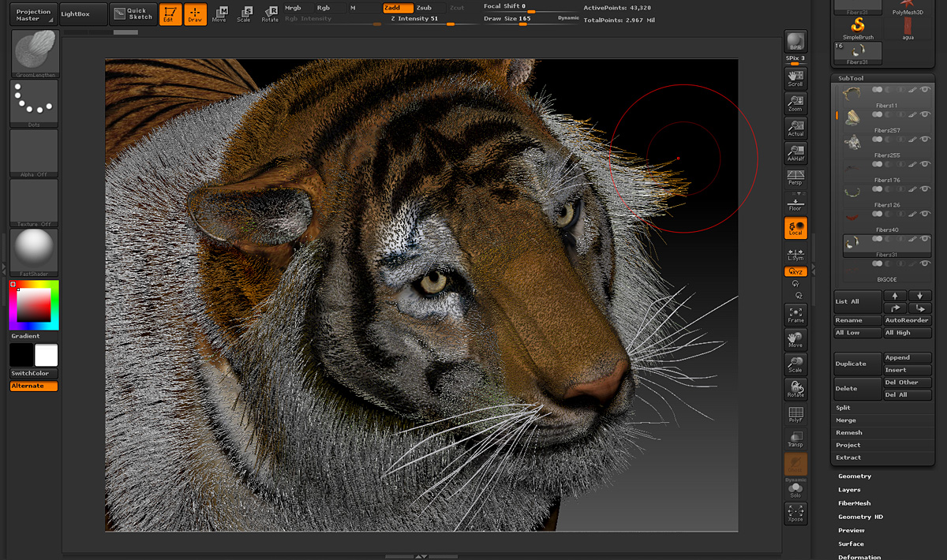947x560 pixels.
Task: Click the Delete subtool button
Action: coord(858,389)
